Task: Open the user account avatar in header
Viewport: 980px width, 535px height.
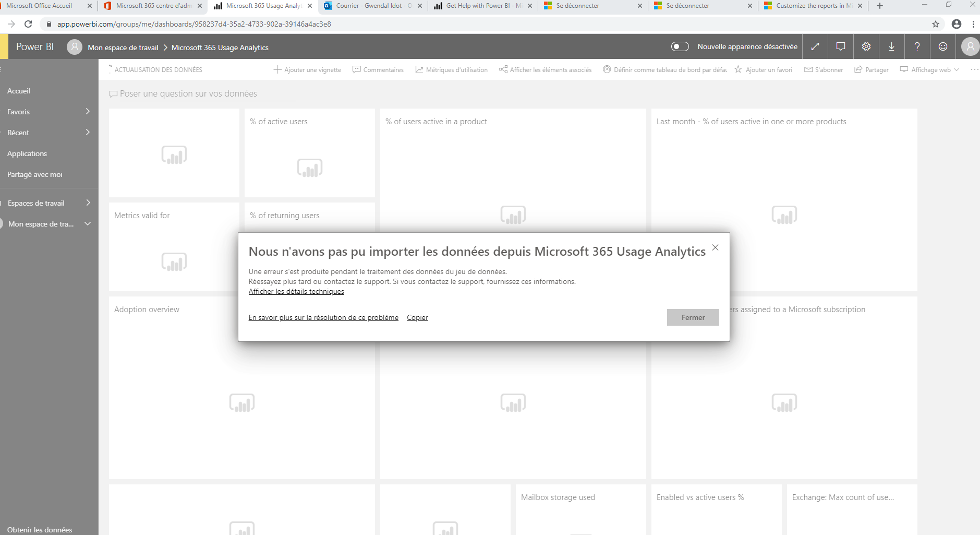Action: [x=970, y=46]
